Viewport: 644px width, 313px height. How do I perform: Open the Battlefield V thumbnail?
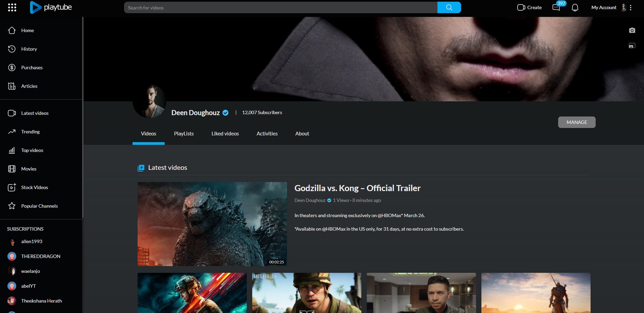pyautogui.click(x=307, y=293)
